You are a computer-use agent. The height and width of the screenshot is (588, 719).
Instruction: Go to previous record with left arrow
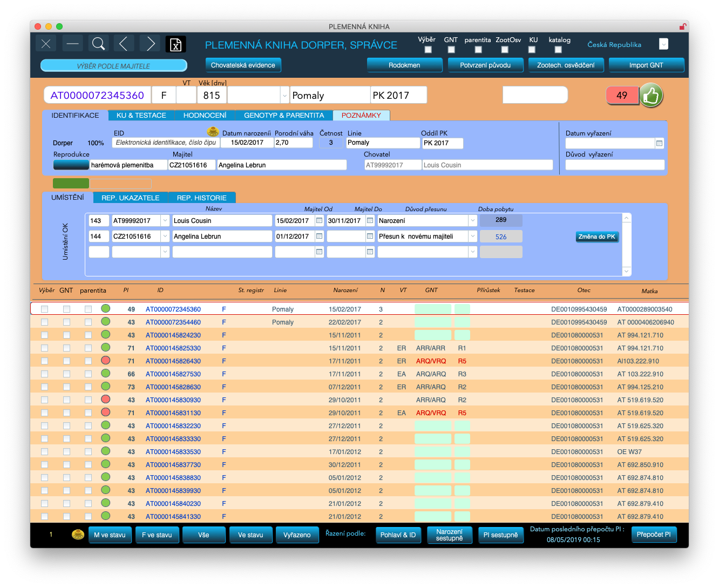124,44
